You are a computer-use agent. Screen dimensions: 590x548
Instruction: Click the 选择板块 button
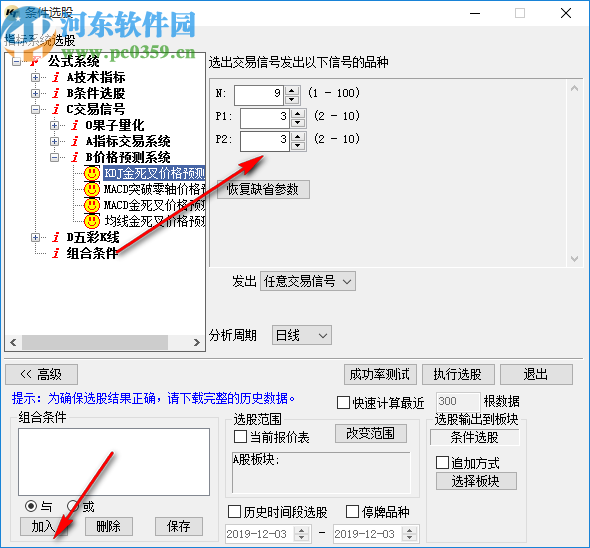click(x=476, y=481)
